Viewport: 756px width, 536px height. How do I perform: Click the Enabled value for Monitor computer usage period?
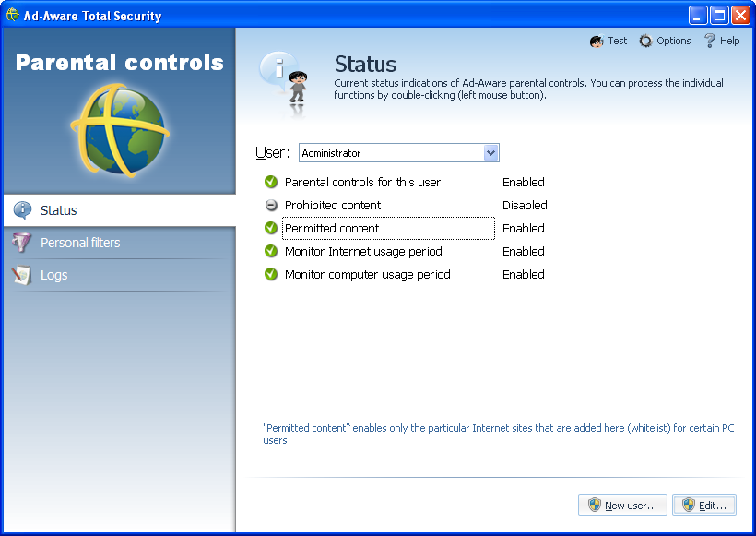coord(523,275)
